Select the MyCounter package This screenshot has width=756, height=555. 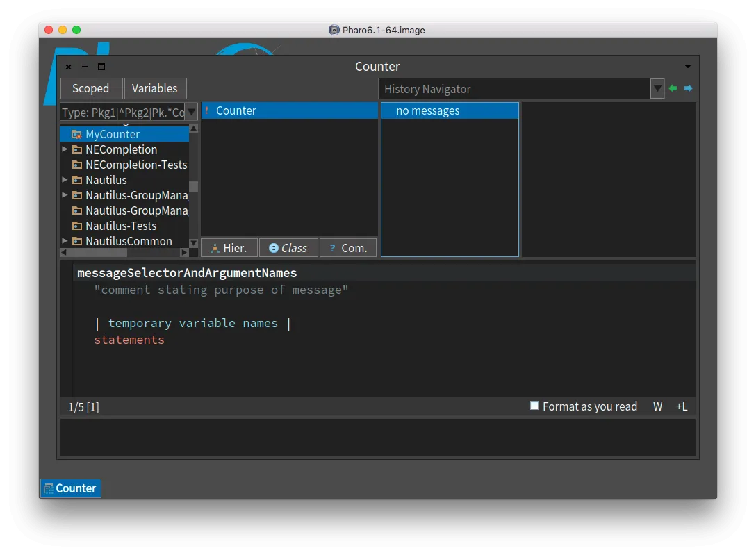click(125, 134)
